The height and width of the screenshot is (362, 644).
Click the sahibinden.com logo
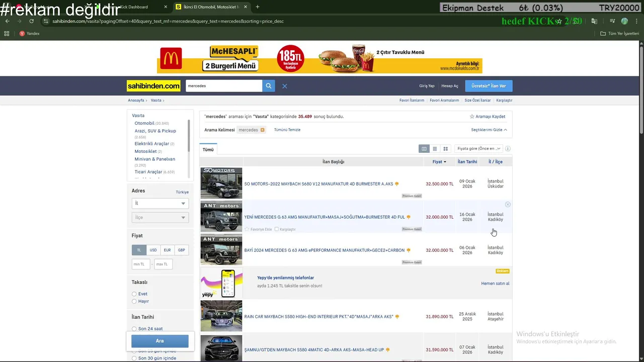pyautogui.click(x=153, y=86)
